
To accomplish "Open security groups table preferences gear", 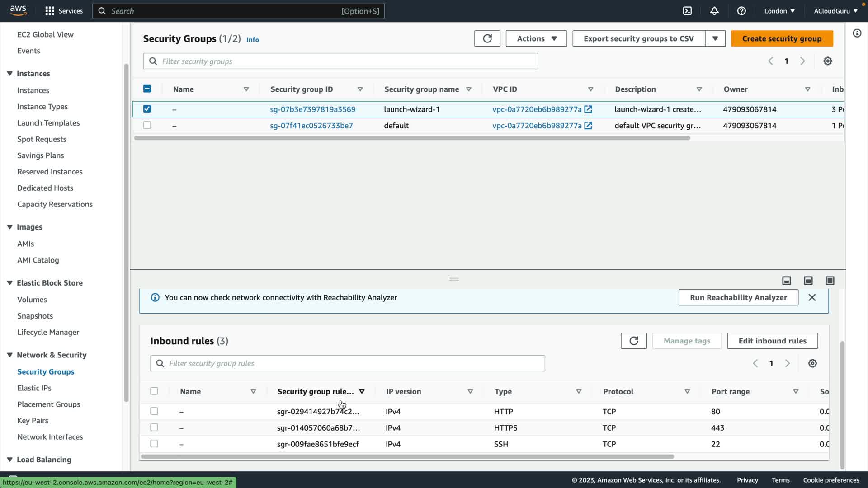I will click(x=827, y=61).
